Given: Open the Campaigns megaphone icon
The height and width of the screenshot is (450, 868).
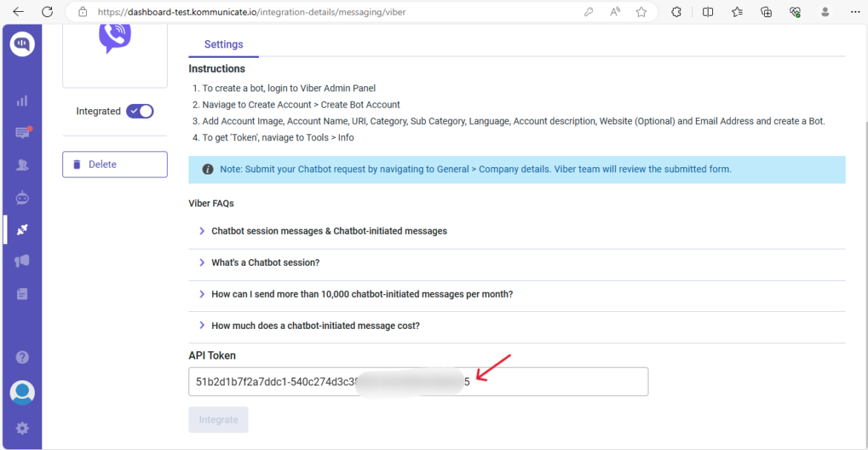Looking at the screenshot, I should [22, 261].
